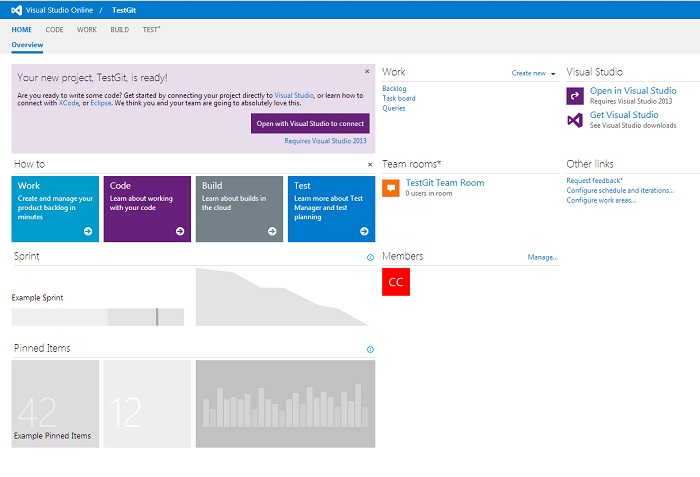Follow the Requires Visual Studio 2013 link
This screenshot has width=700, height=477.
pyautogui.click(x=325, y=141)
